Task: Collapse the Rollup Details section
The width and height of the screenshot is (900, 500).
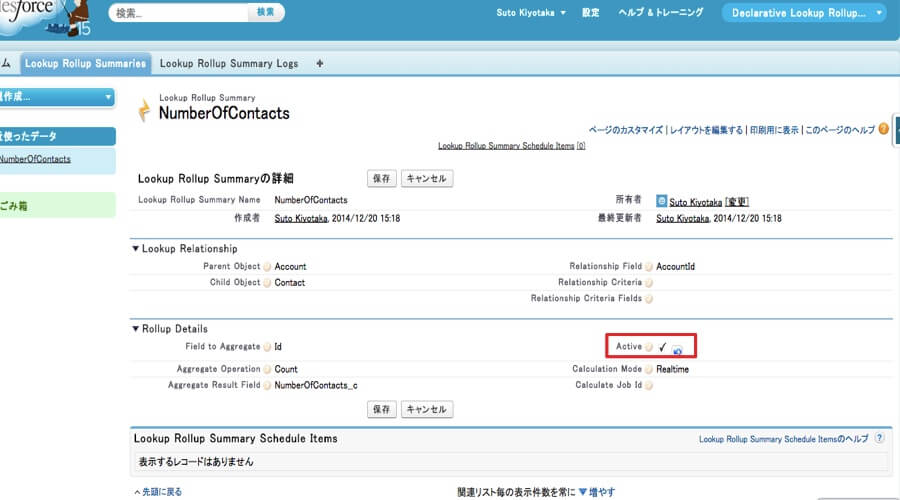Action: pos(136,329)
